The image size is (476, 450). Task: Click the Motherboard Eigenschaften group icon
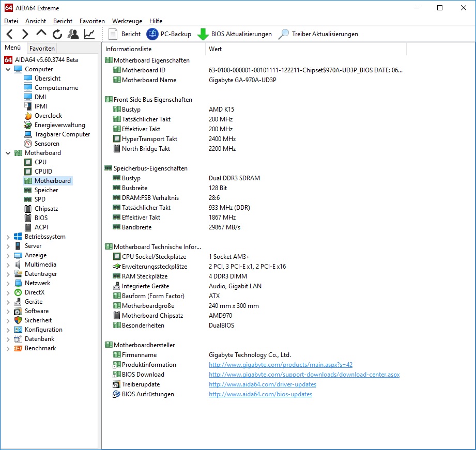(x=109, y=60)
